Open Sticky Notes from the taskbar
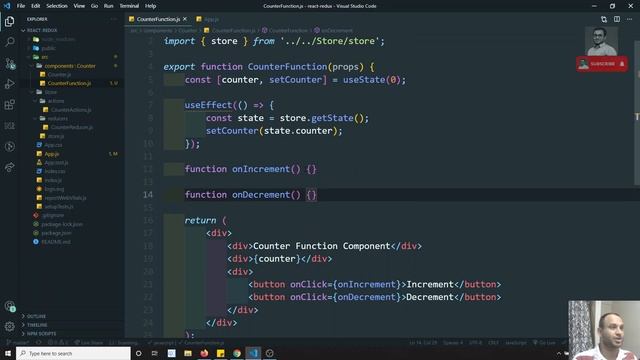The height and width of the screenshot is (360, 640). pyautogui.click(x=220, y=353)
